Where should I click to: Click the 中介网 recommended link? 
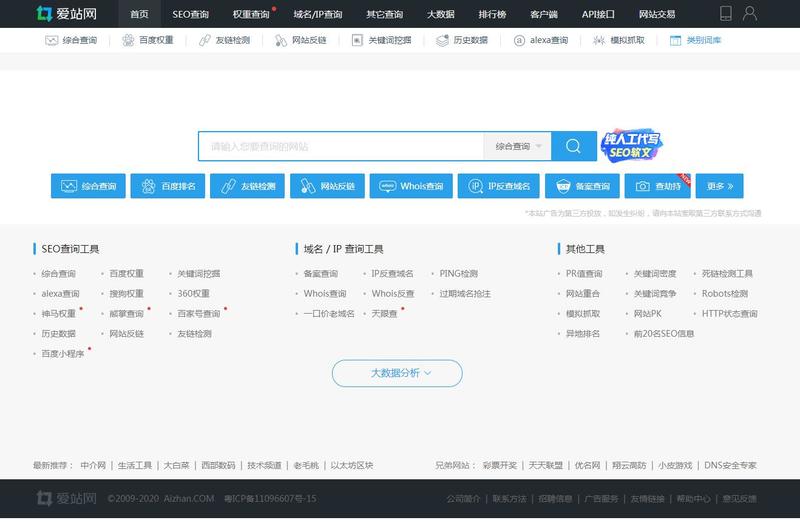pos(93,465)
